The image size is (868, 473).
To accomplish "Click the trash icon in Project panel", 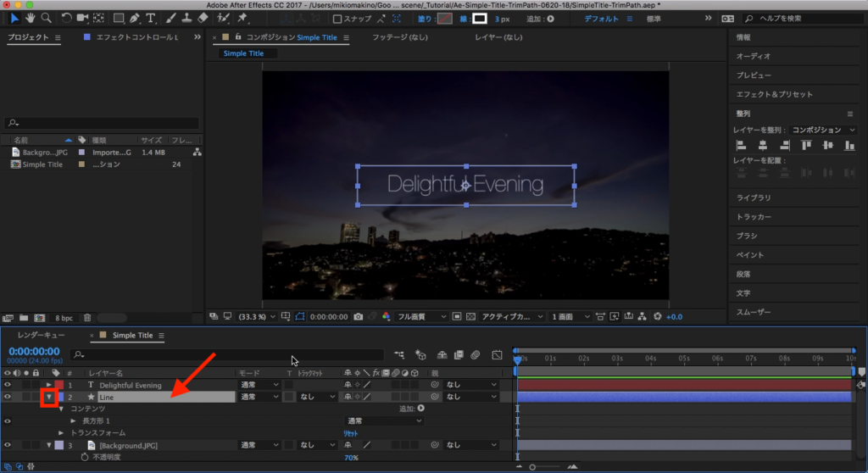I will tap(86, 318).
